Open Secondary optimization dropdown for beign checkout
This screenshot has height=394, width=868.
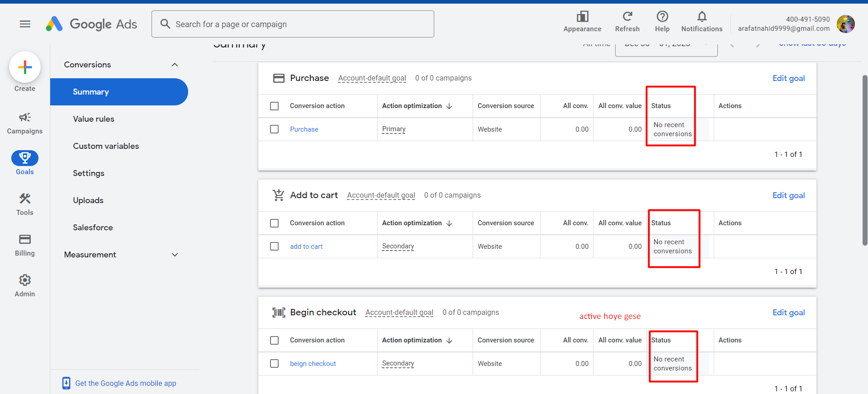pyautogui.click(x=398, y=363)
